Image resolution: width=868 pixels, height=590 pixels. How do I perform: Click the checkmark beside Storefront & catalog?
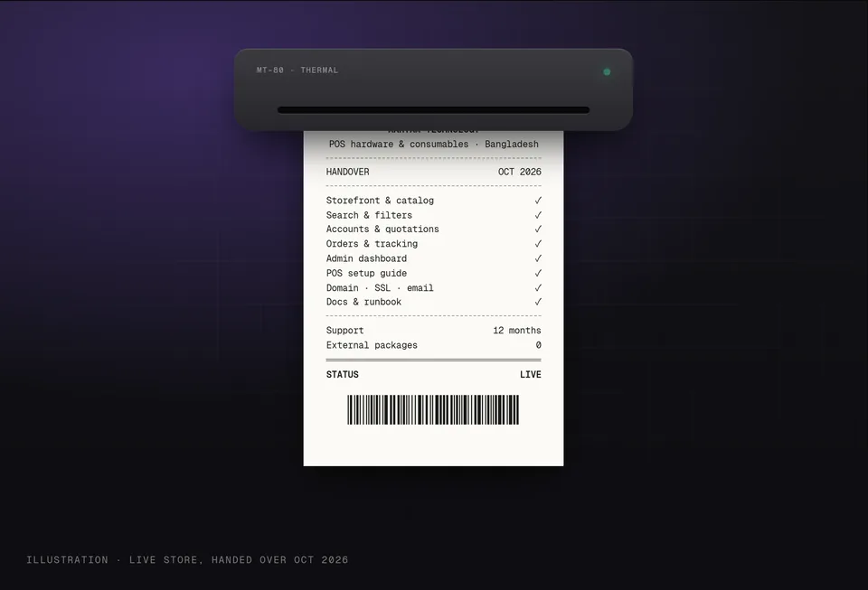(x=538, y=201)
